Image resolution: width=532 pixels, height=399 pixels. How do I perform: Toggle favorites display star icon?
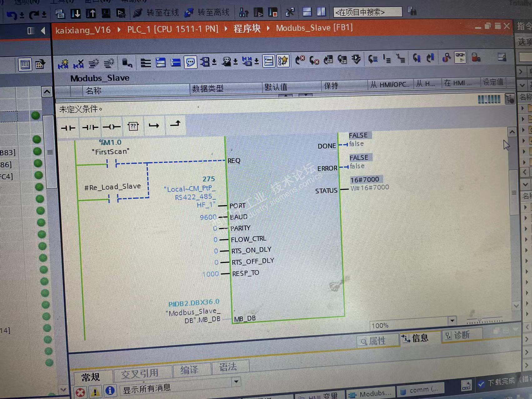coord(283,61)
